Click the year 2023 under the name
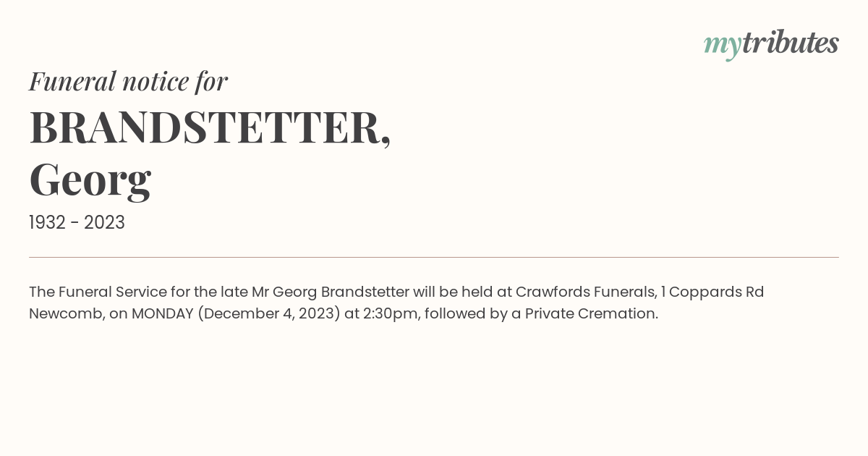 coord(104,223)
